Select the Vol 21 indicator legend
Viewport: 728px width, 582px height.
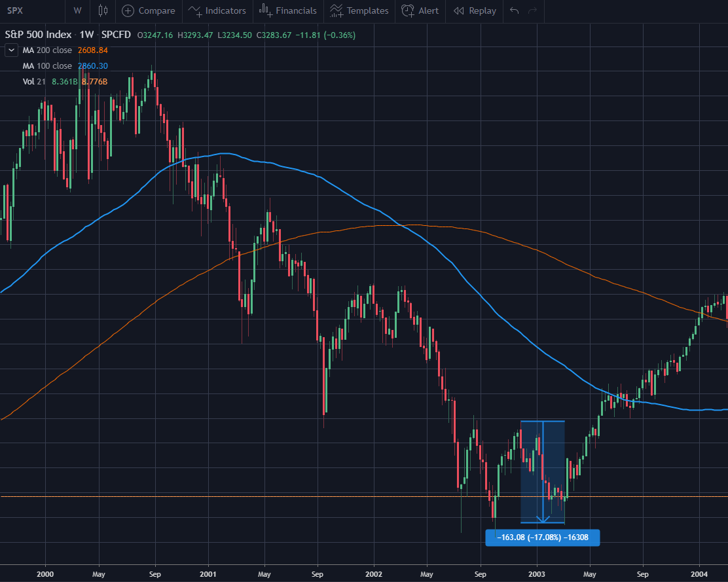(x=34, y=82)
